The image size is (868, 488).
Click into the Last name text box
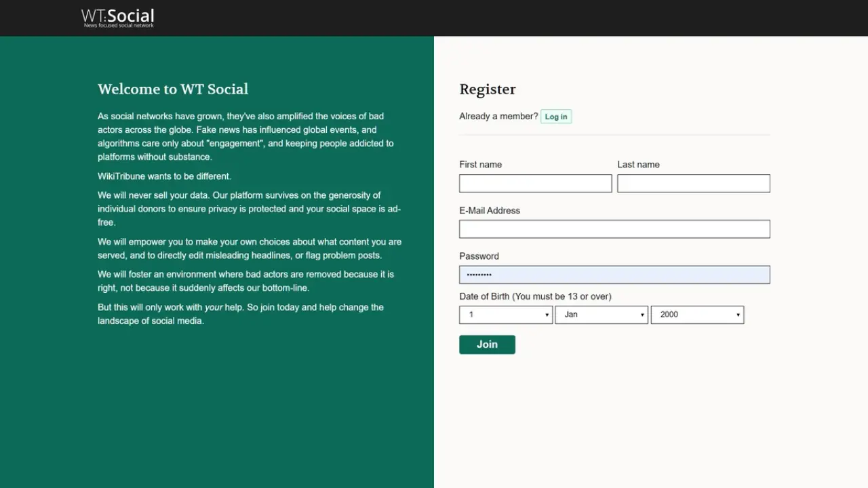[693, 184]
